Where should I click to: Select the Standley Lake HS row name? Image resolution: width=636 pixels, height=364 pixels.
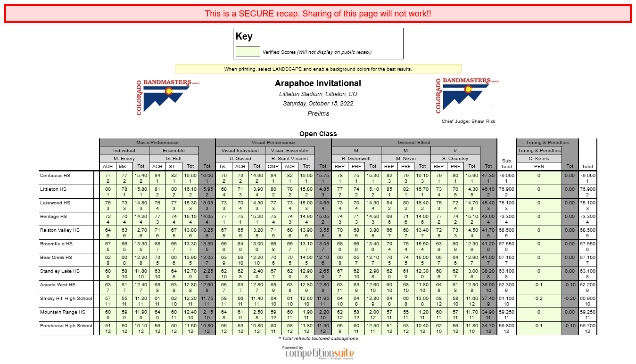point(60,271)
